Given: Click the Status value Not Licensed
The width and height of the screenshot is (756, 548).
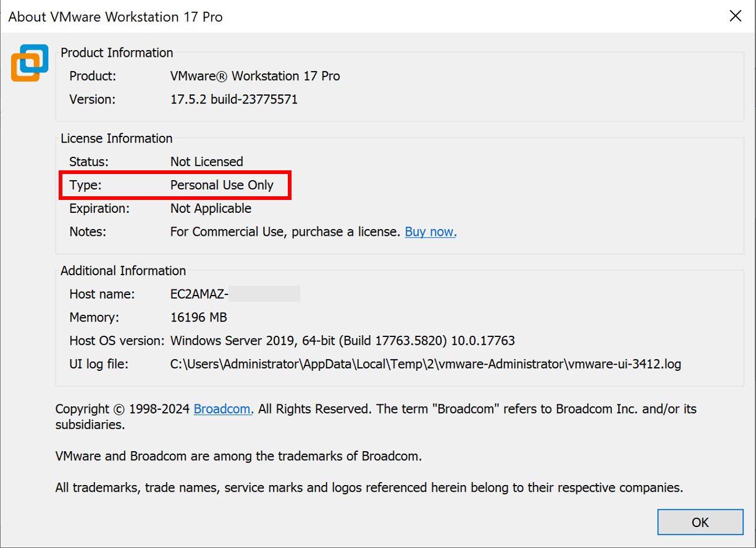Looking at the screenshot, I should tap(207, 161).
